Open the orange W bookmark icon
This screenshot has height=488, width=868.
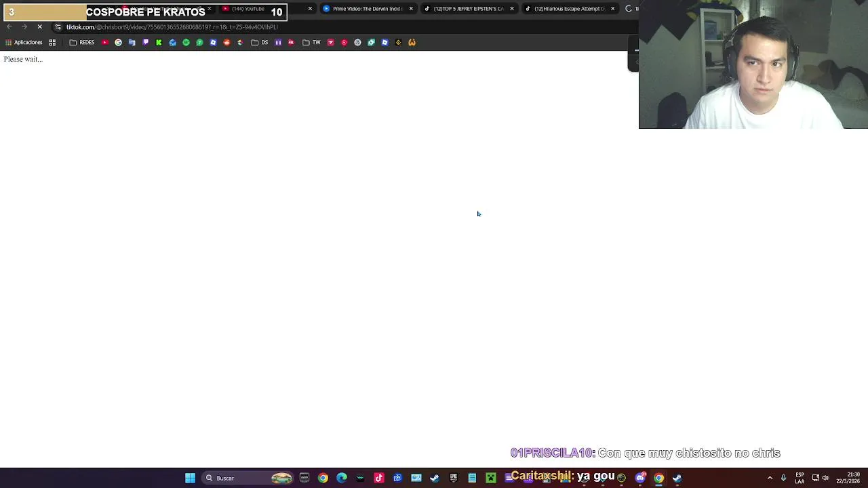(x=412, y=43)
